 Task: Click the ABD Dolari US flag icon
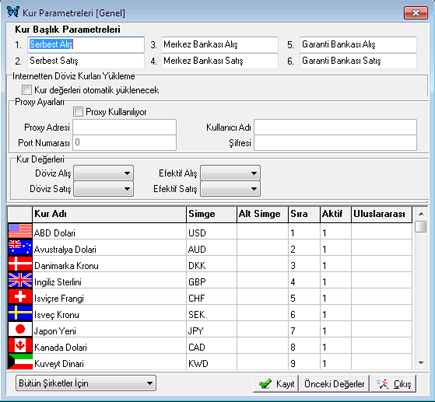(x=20, y=231)
